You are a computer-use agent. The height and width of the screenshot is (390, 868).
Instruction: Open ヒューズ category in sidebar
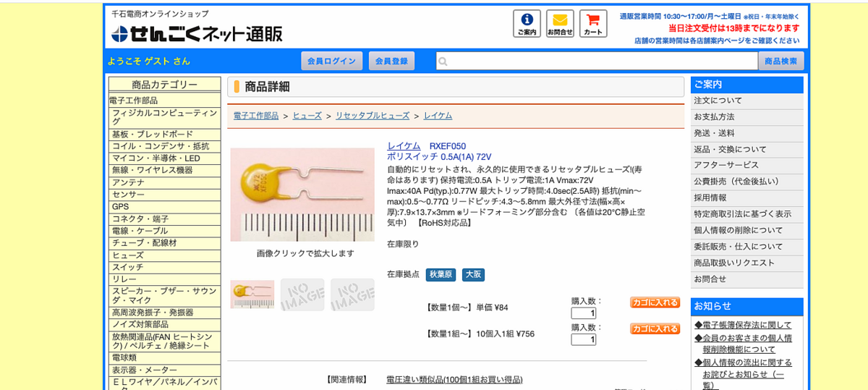tap(164, 255)
